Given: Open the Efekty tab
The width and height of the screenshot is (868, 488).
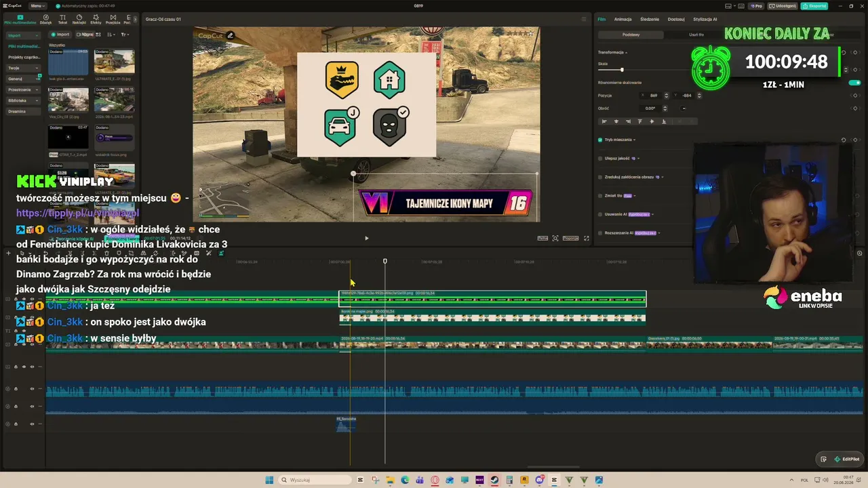Looking at the screenshot, I should point(96,19).
